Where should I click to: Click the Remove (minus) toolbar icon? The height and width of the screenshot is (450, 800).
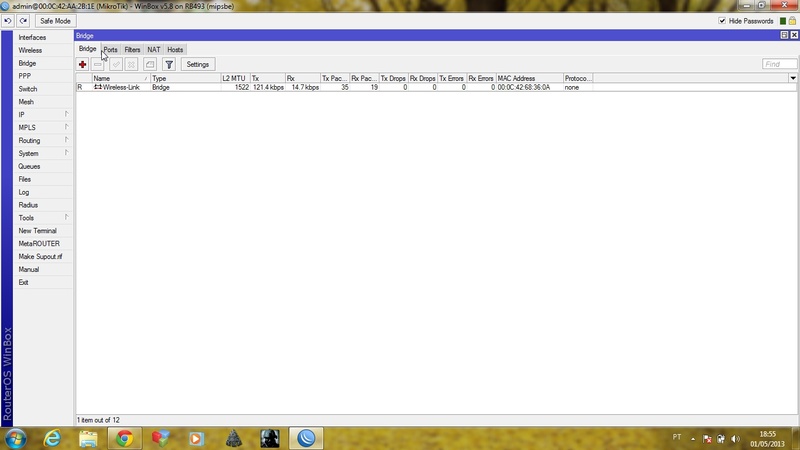coord(98,64)
